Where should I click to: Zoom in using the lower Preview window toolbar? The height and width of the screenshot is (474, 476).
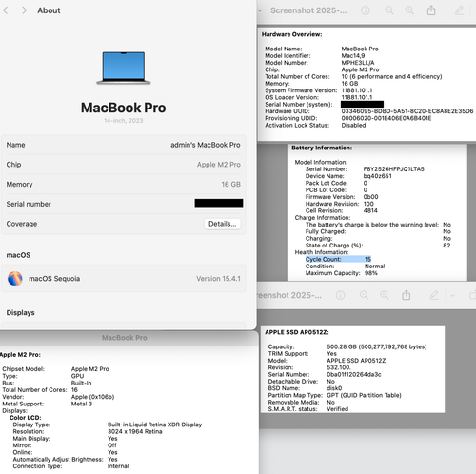(385, 295)
